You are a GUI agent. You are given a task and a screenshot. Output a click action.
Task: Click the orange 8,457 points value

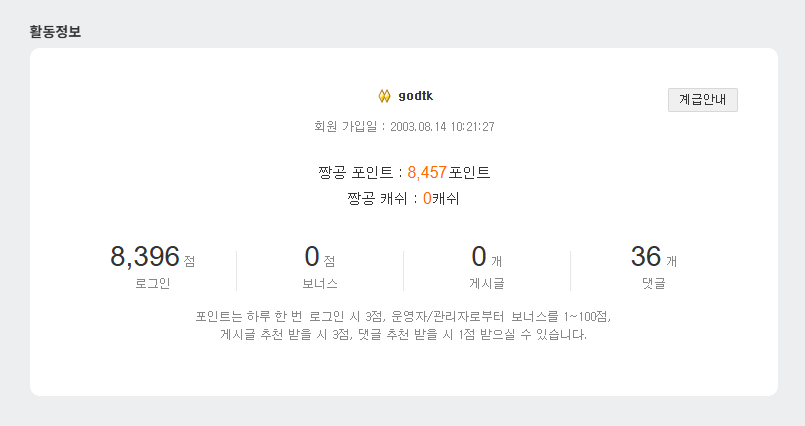427,173
